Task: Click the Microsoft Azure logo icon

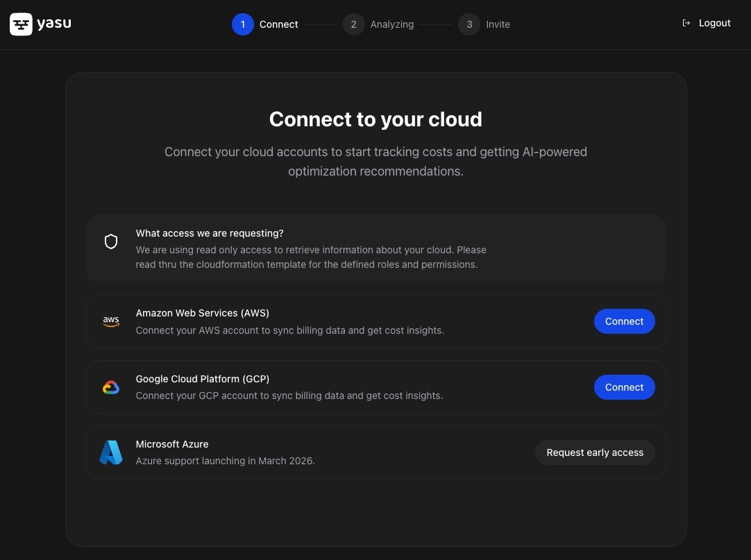Action: click(x=111, y=452)
